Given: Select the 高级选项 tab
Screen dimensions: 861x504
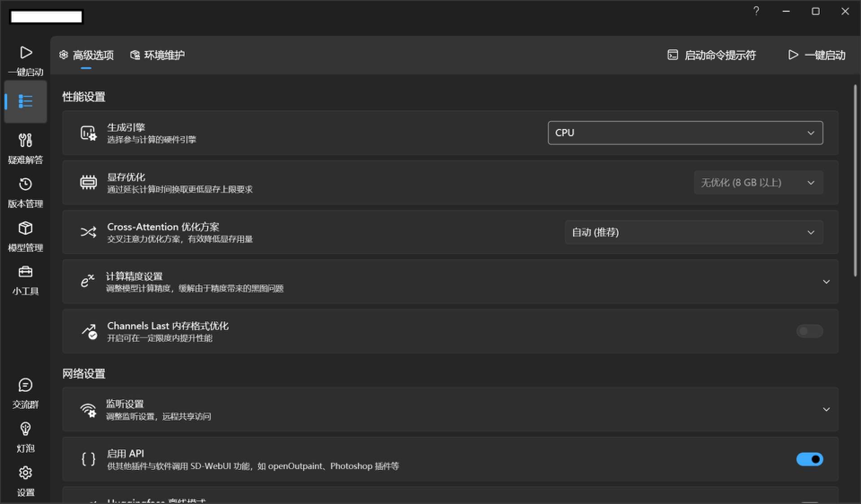Looking at the screenshot, I should 87,55.
